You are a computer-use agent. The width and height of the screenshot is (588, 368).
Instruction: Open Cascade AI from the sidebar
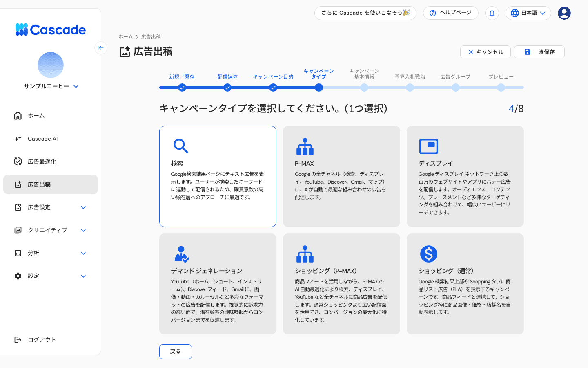click(51, 139)
